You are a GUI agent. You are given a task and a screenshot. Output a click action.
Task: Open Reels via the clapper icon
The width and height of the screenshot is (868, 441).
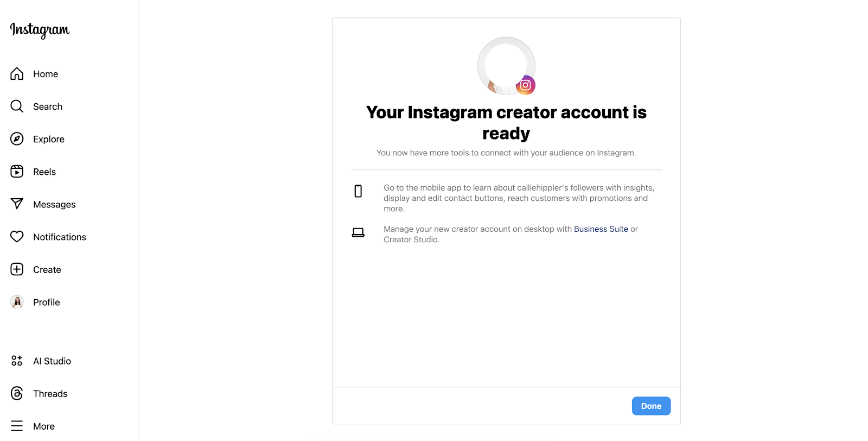pos(17,172)
